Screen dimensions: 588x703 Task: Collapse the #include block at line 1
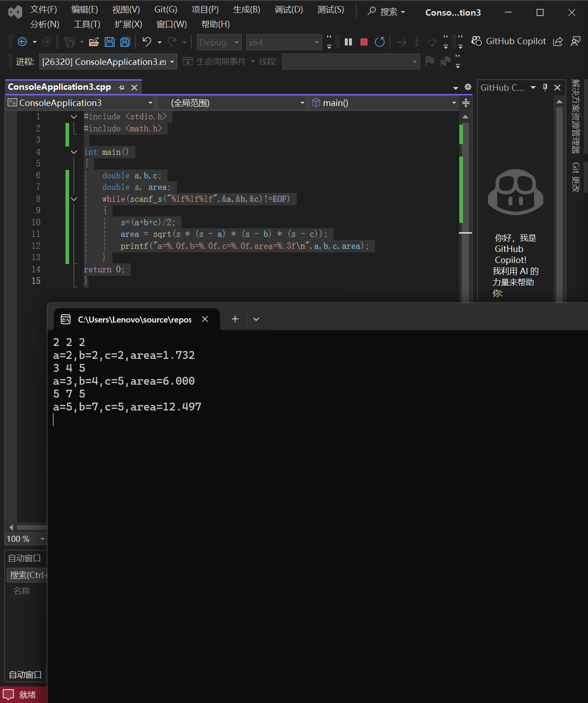(x=74, y=117)
